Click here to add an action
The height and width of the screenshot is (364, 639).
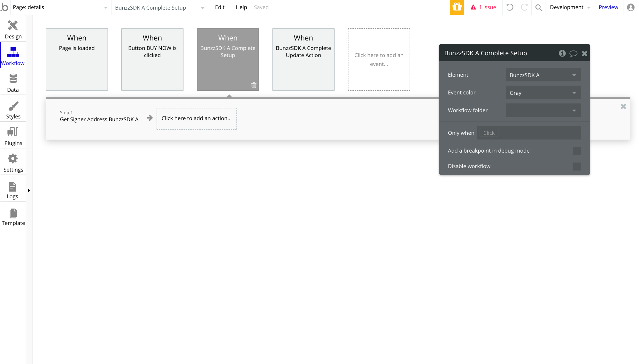[x=196, y=118]
